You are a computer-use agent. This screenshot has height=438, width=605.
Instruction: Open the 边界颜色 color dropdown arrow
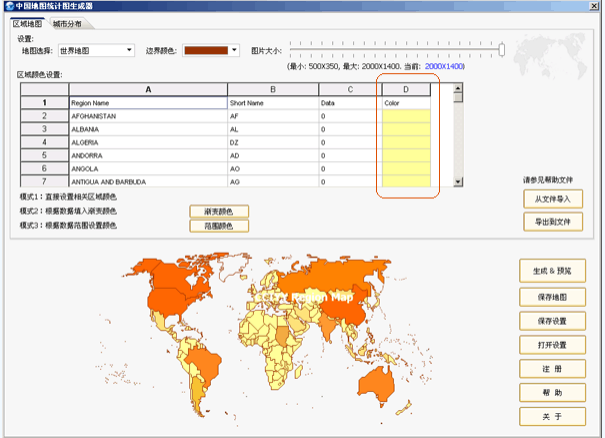coord(234,51)
